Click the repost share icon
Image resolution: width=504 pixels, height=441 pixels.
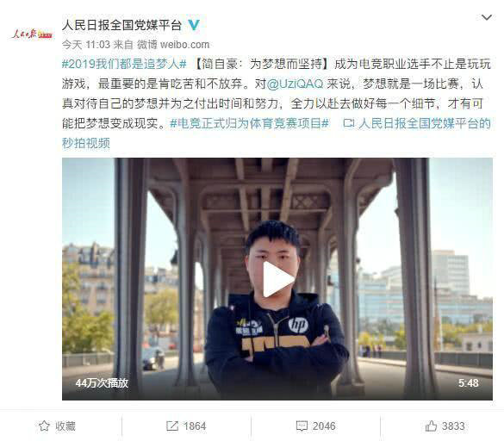[172, 425]
